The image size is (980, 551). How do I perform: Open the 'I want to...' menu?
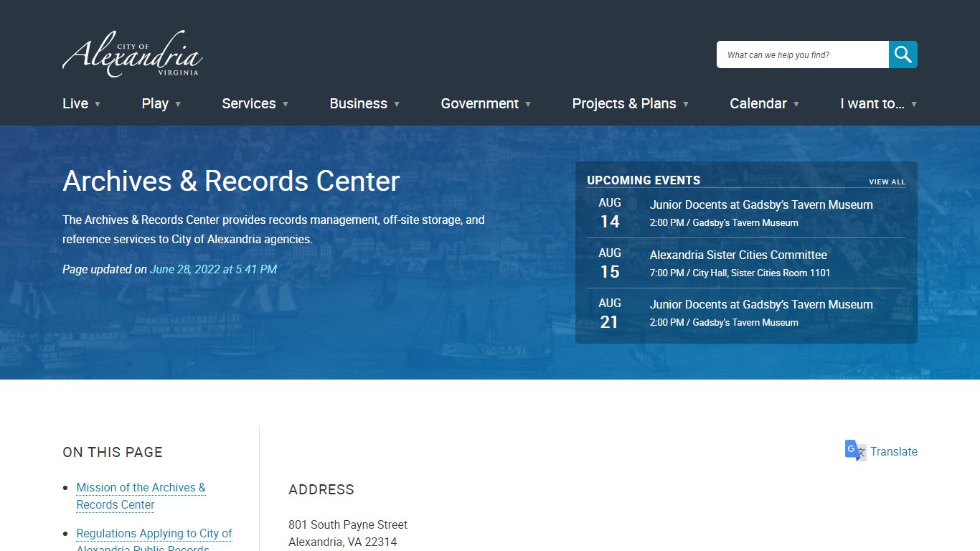(x=872, y=103)
